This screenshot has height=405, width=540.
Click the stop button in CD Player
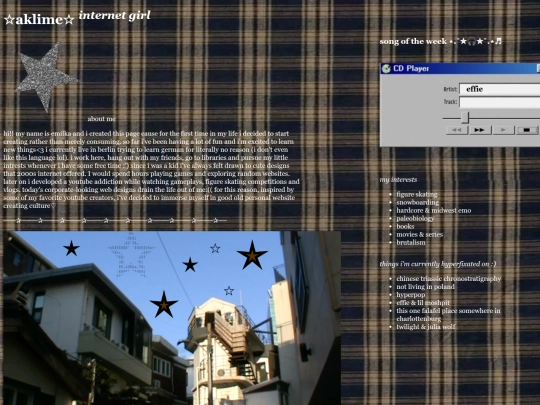pyautogui.click(x=527, y=130)
